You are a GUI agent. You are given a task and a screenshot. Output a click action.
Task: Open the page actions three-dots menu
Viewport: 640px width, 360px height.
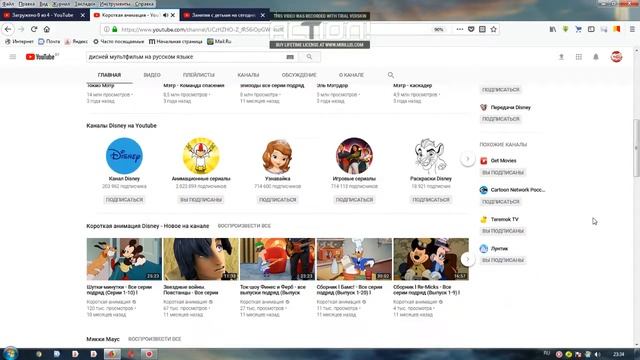coord(460,29)
